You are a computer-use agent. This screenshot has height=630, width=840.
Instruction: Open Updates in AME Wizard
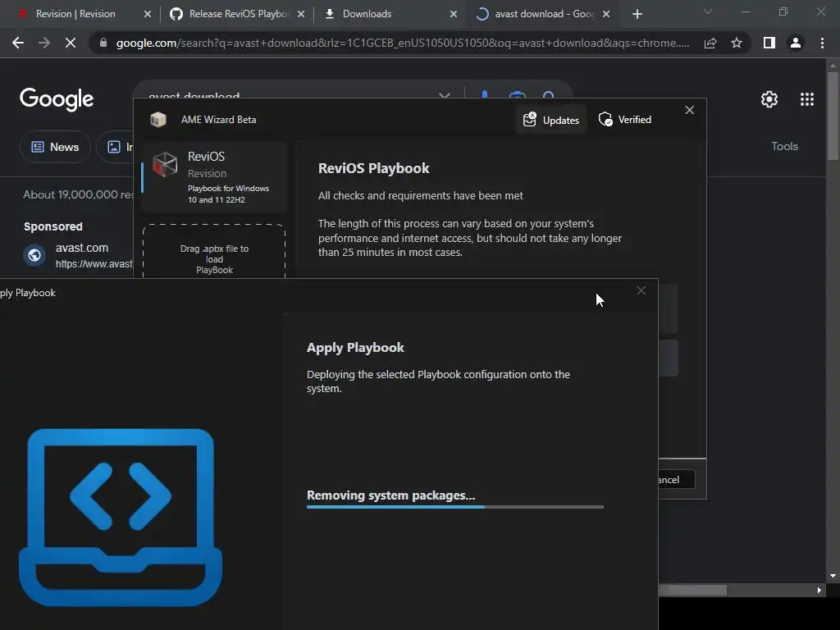[550, 120]
